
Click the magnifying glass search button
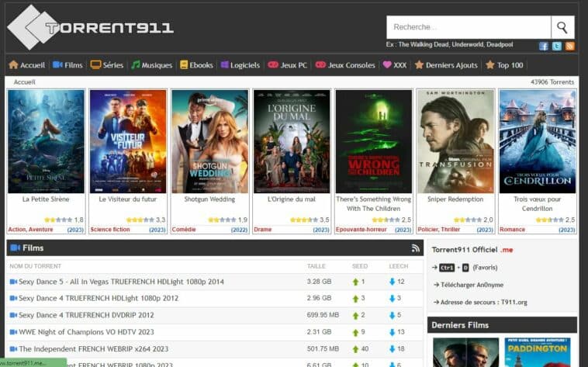click(x=562, y=27)
